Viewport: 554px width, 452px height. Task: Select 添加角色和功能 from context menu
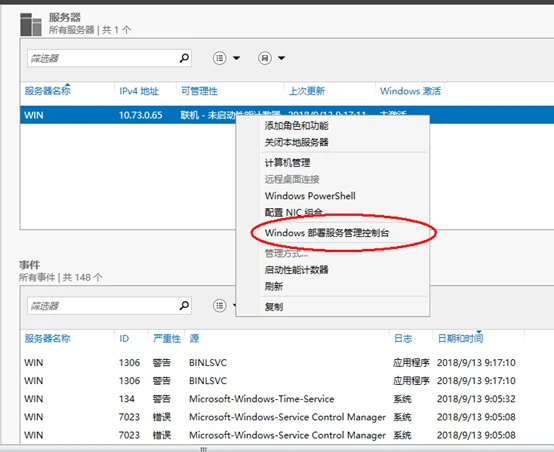pyautogui.click(x=297, y=125)
